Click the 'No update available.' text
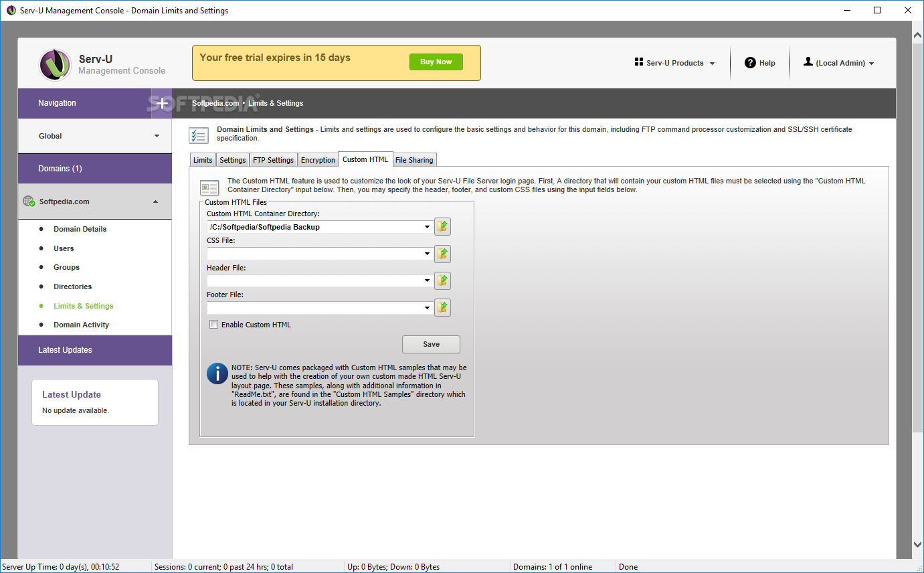924x573 pixels. 76,410
